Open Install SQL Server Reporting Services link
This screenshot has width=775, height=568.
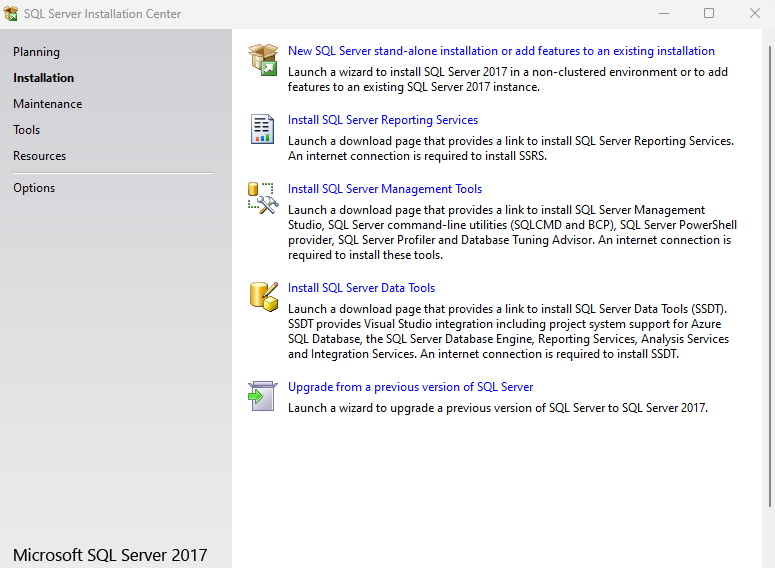(383, 120)
